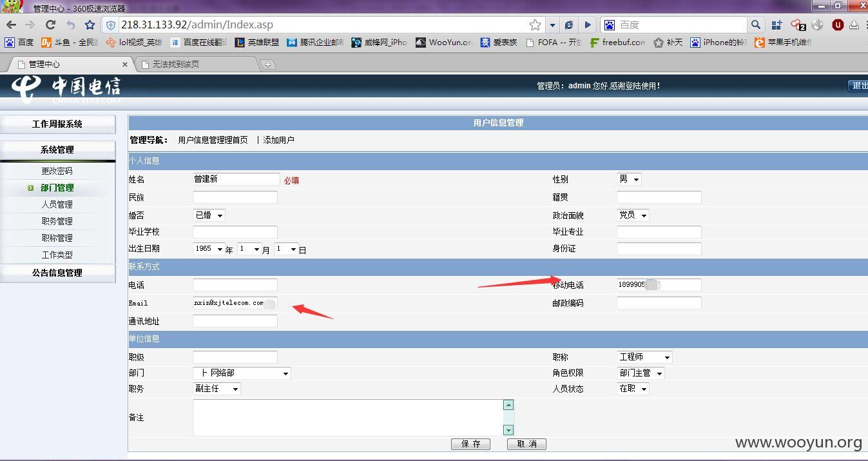Click the favorites star beside the back buttons
The width and height of the screenshot is (868, 461).
[x=90, y=25]
